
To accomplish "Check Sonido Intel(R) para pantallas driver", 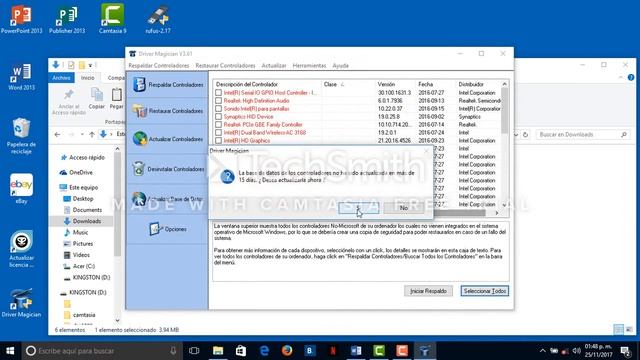I will (218, 109).
